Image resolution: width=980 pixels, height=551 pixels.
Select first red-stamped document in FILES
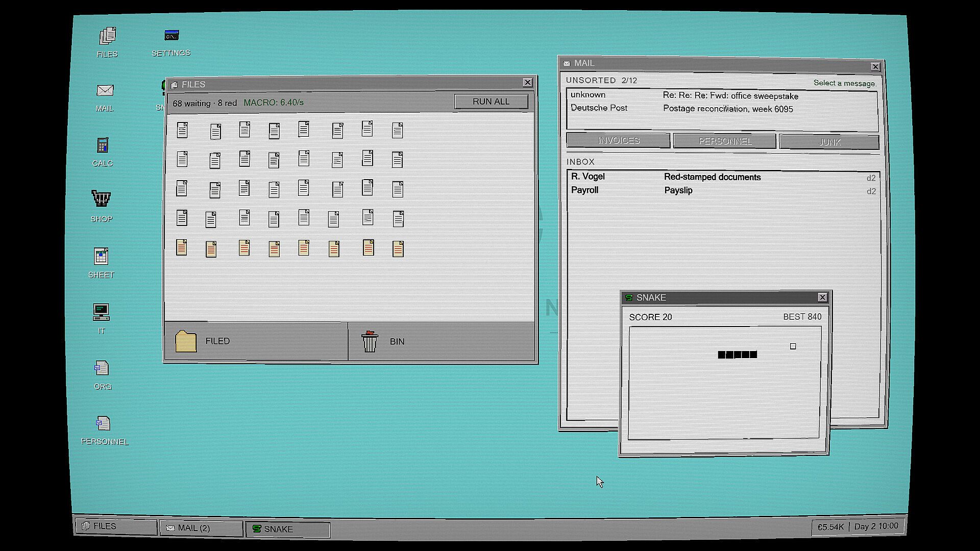tap(181, 247)
